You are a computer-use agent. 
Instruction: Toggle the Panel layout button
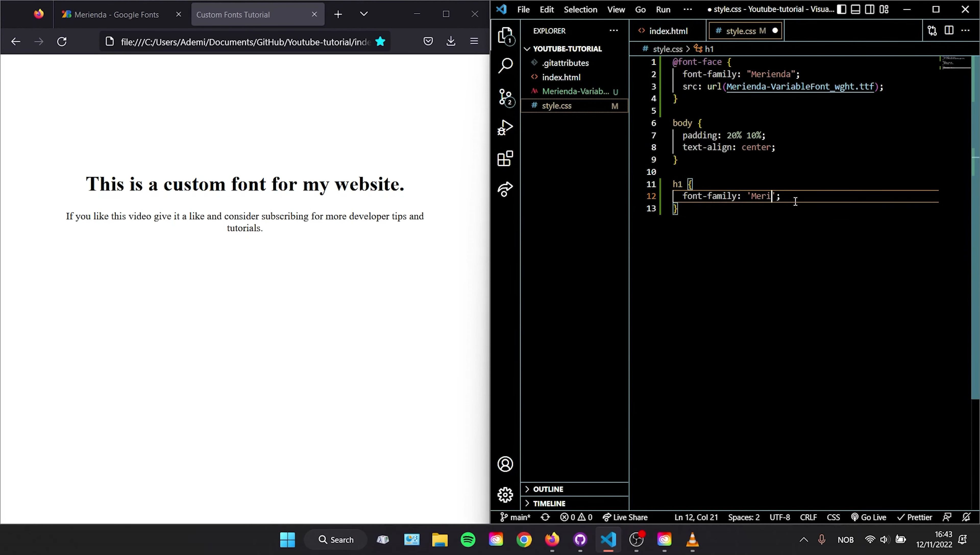click(855, 9)
